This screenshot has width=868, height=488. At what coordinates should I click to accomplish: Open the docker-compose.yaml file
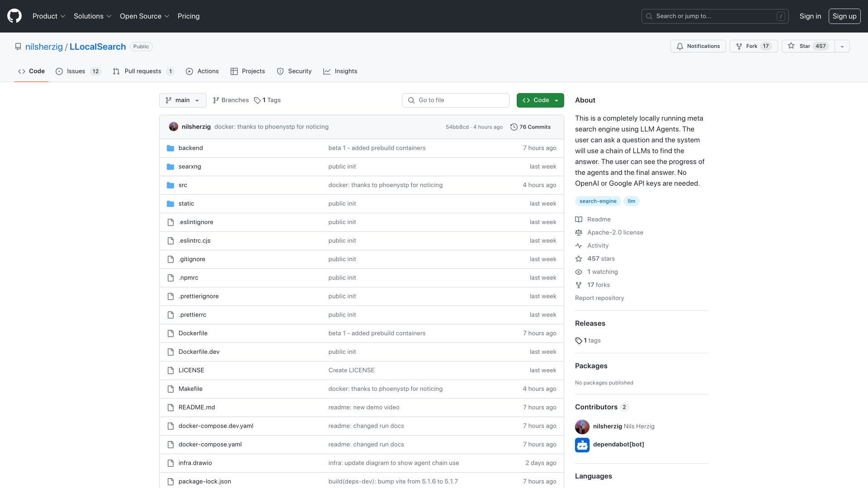click(x=210, y=445)
